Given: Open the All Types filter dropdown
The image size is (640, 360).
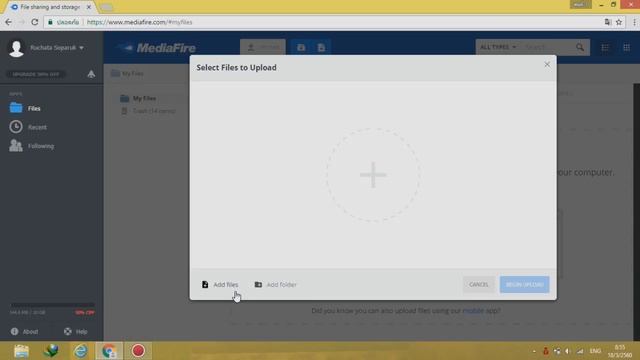Looking at the screenshot, I should pyautogui.click(x=498, y=47).
